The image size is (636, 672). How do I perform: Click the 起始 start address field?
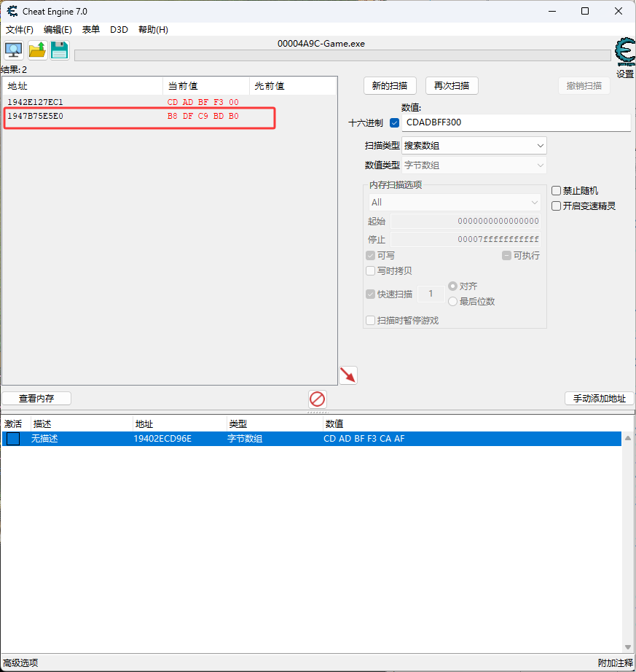(466, 221)
